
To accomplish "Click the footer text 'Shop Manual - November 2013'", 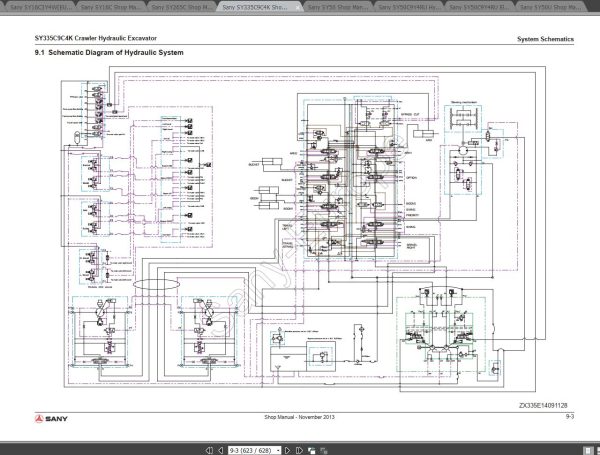I will pyautogui.click(x=299, y=417).
